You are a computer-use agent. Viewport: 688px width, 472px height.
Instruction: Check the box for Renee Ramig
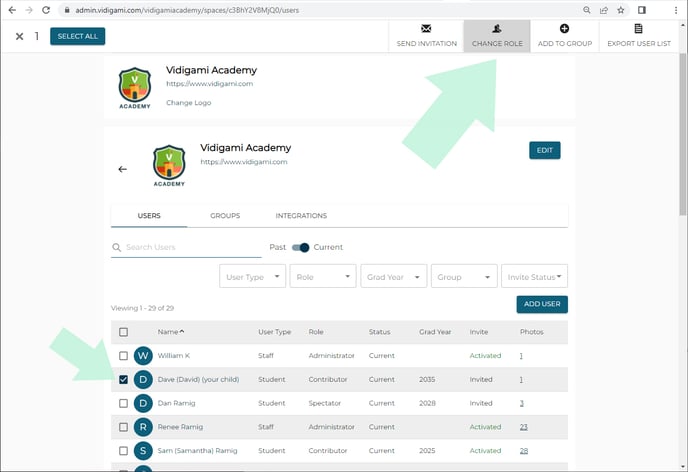(123, 427)
